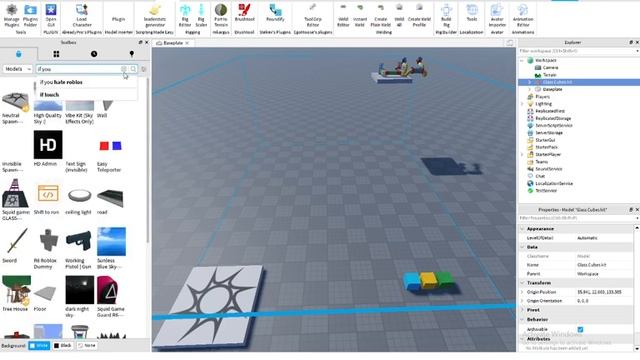The width and height of the screenshot is (640, 360).
Task: Expand the Origin Position property
Action: pyautogui.click(x=522, y=292)
